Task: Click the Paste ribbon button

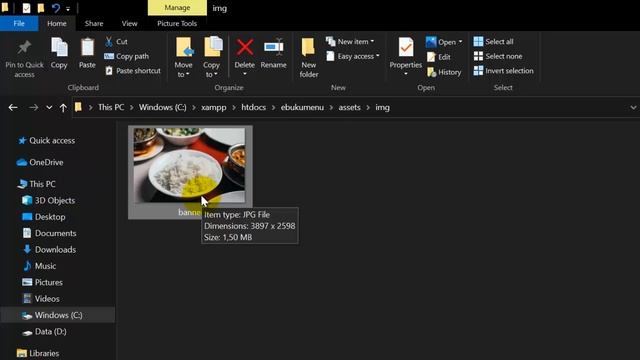Action: click(87, 53)
